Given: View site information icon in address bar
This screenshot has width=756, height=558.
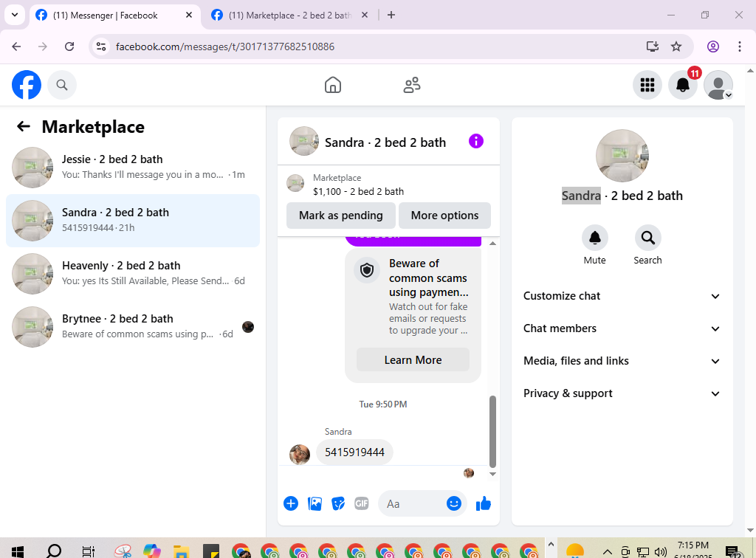Looking at the screenshot, I should 101,46.
